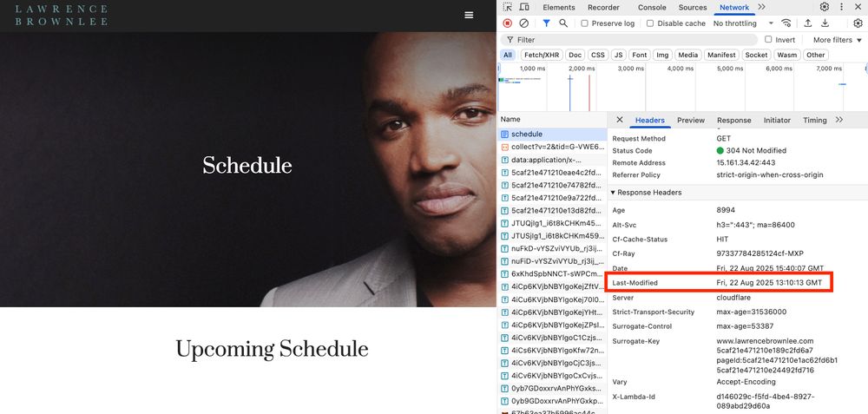This screenshot has width=868, height=414.
Task: Enable the Disable cache checkbox
Action: [650, 23]
